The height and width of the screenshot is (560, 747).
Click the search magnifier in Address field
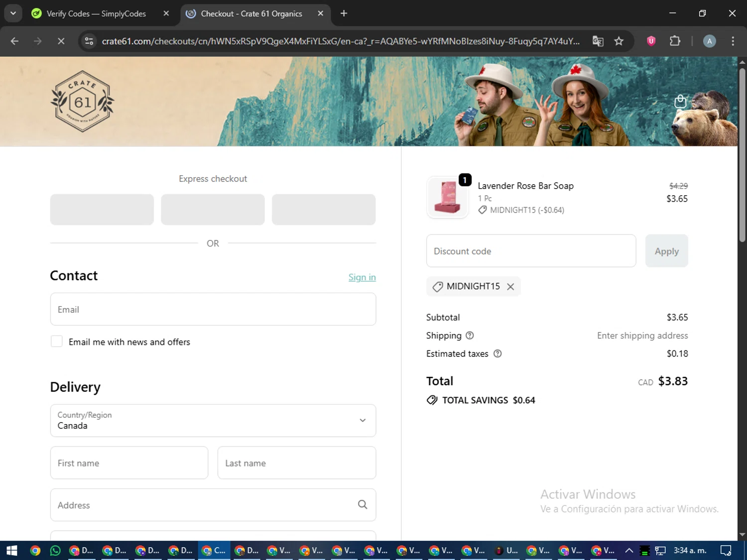[x=363, y=505]
